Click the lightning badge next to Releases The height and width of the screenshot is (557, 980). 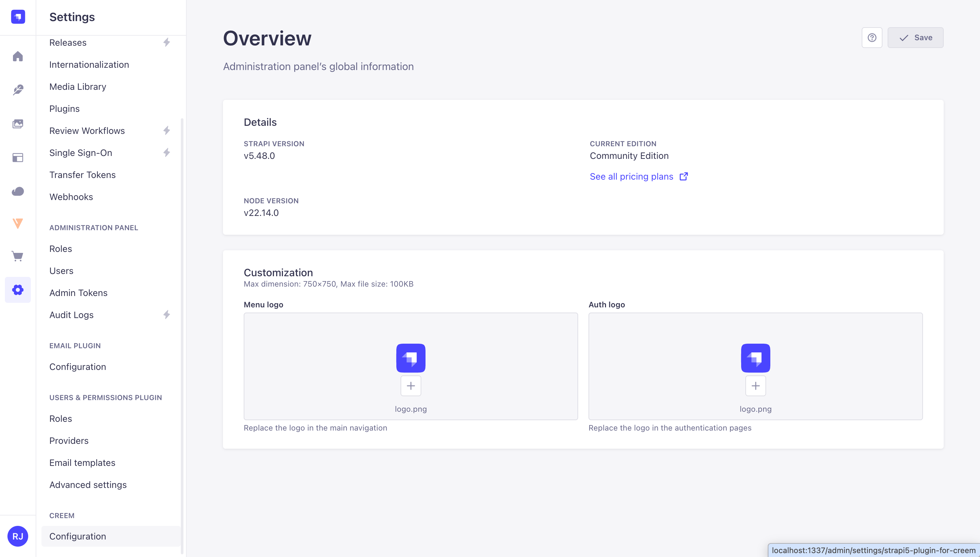(x=167, y=42)
